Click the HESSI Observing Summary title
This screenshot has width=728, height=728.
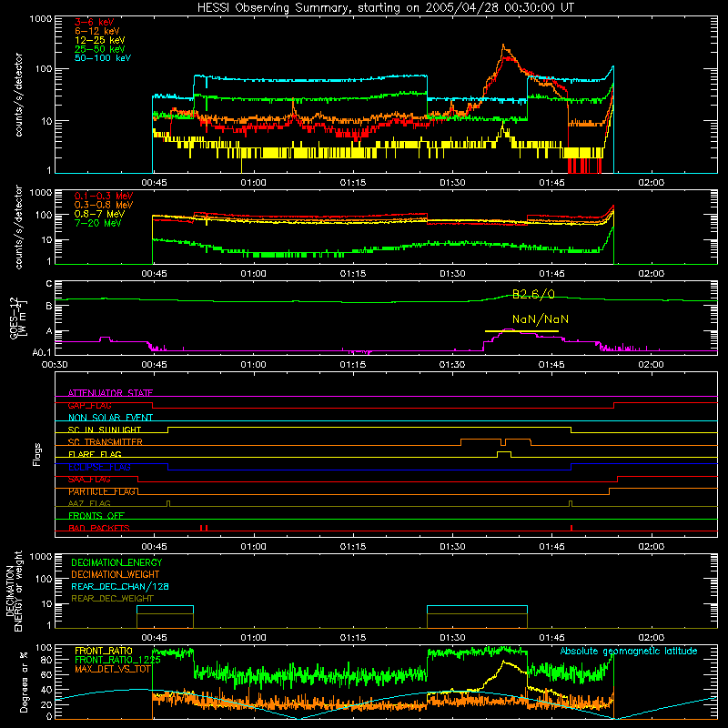[385, 7]
